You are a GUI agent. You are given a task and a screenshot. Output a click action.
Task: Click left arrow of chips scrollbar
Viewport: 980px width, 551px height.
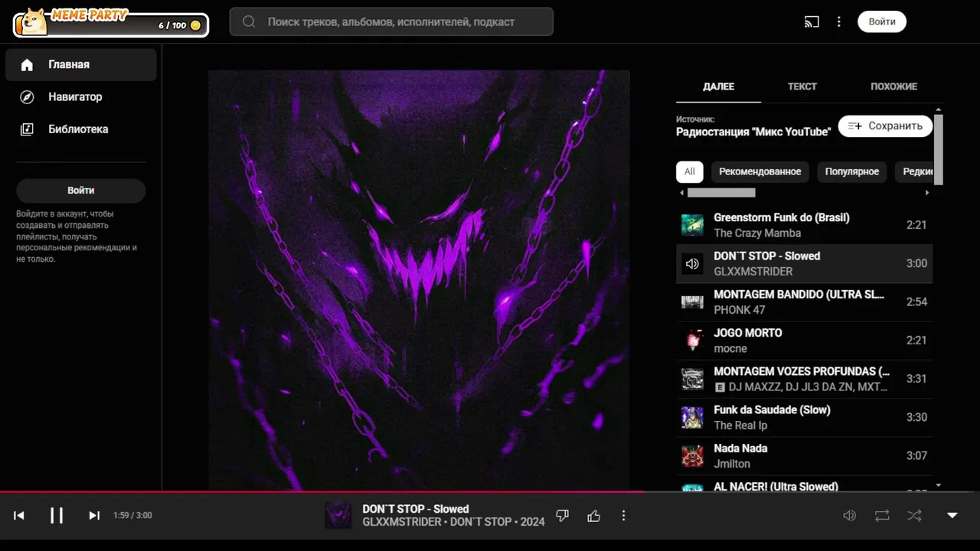(681, 193)
